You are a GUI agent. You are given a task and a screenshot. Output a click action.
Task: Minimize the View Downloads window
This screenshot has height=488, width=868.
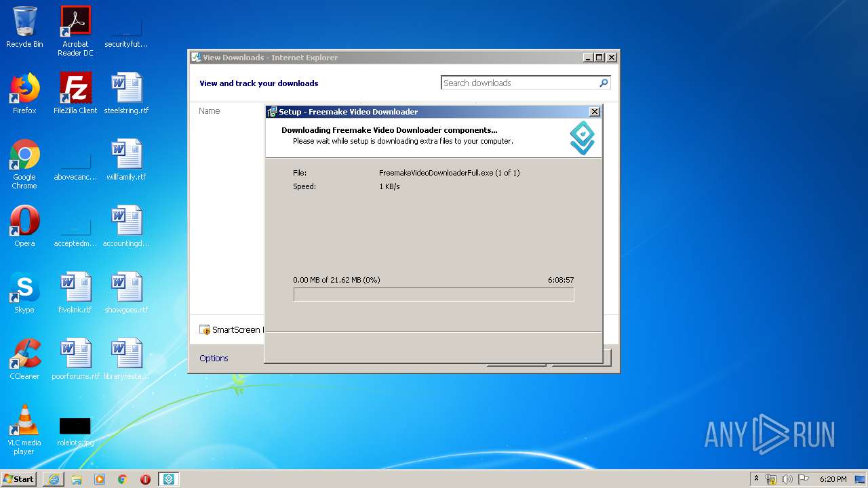click(588, 58)
